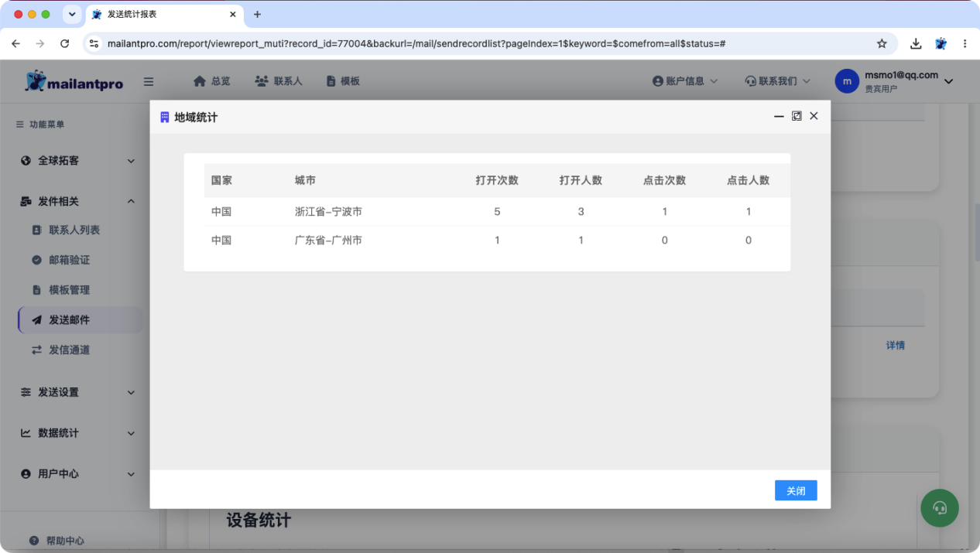Image resolution: width=980 pixels, height=553 pixels.
Task: Open 邮箱验证 in sidebar
Action: click(70, 260)
